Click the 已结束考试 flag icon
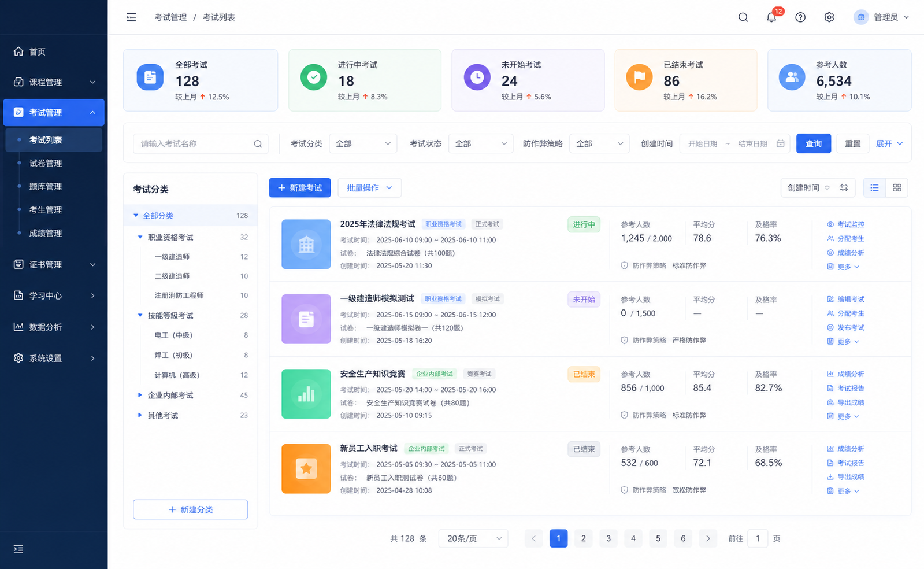This screenshot has width=924, height=569. click(x=640, y=77)
